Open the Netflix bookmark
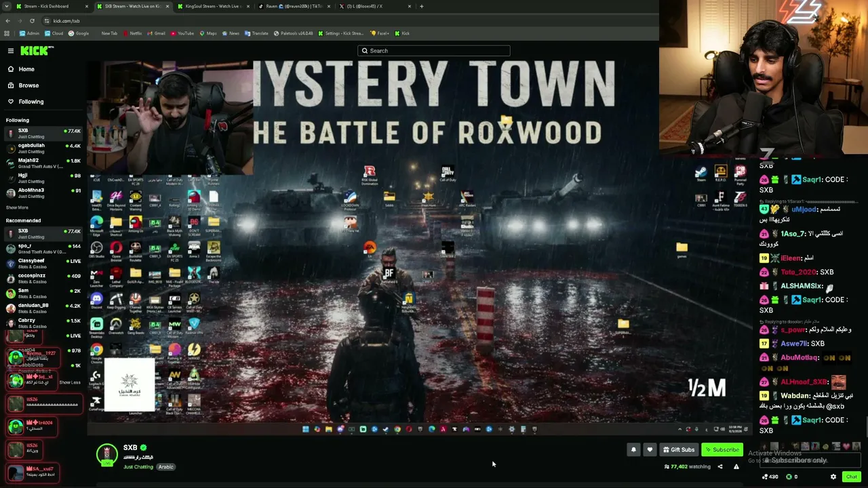The image size is (868, 488). tap(132, 33)
